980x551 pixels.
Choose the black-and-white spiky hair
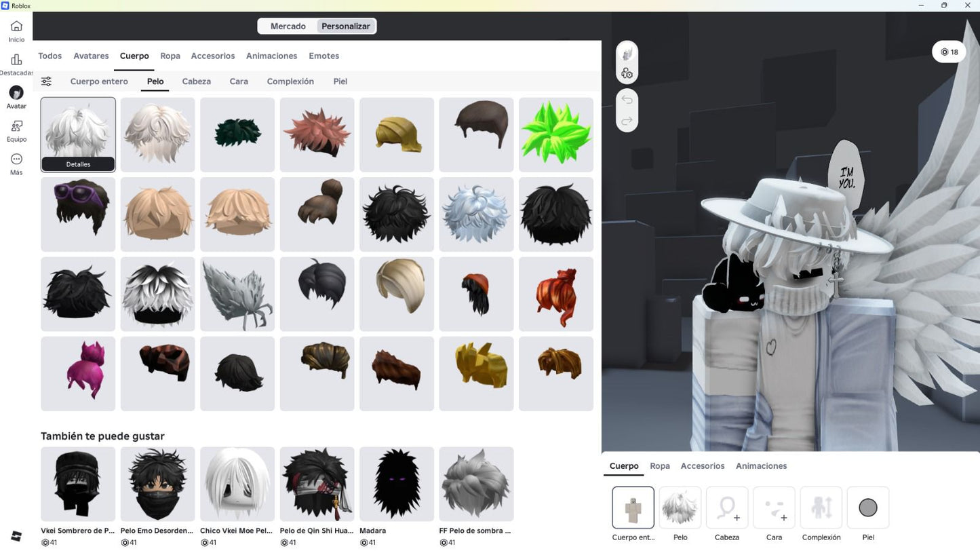158,294
